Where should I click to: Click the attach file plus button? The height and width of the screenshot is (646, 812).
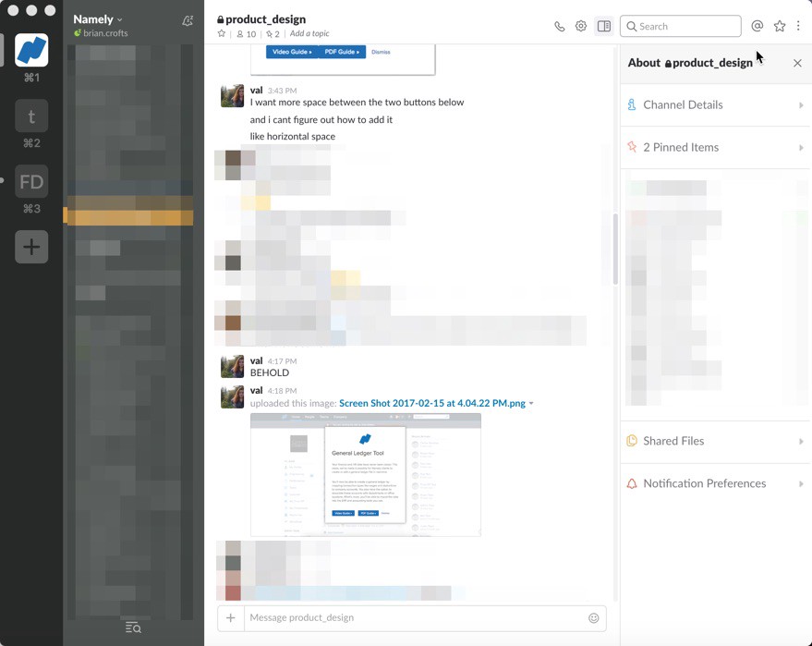click(x=231, y=618)
